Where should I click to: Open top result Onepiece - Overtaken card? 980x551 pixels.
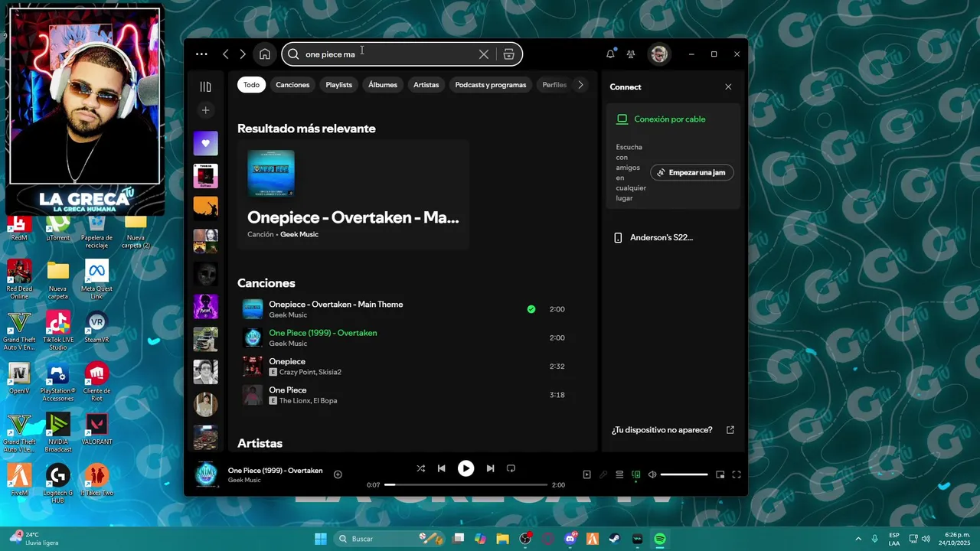point(353,195)
